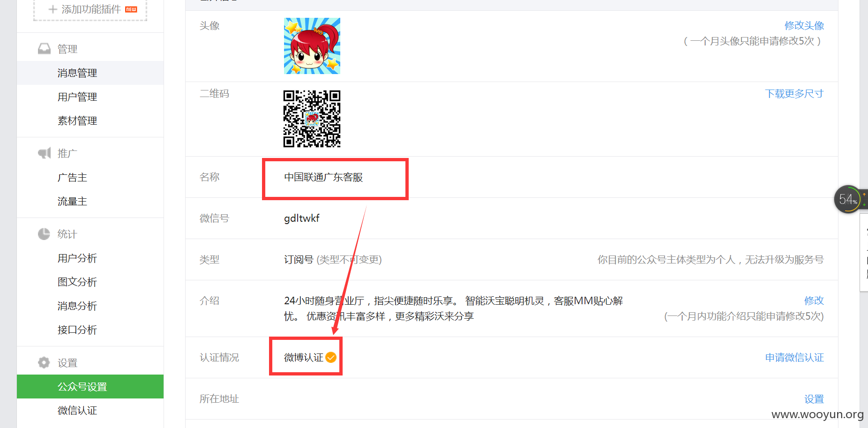868x428 pixels.
Task: Click the account name 中国联通广东客服
Action: tap(323, 177)
